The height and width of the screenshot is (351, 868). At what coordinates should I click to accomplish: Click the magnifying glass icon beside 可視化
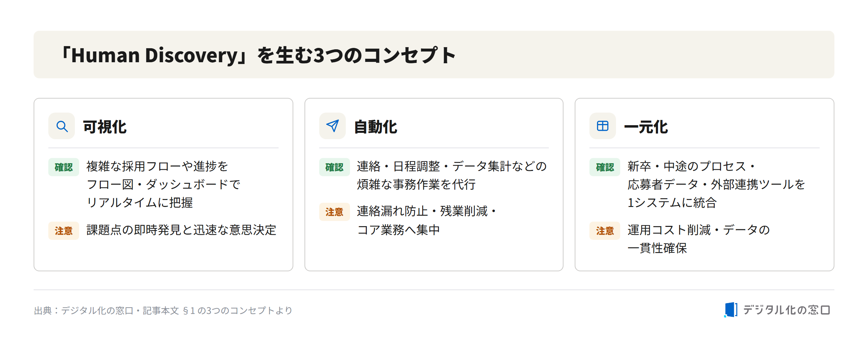pos(62,126)
